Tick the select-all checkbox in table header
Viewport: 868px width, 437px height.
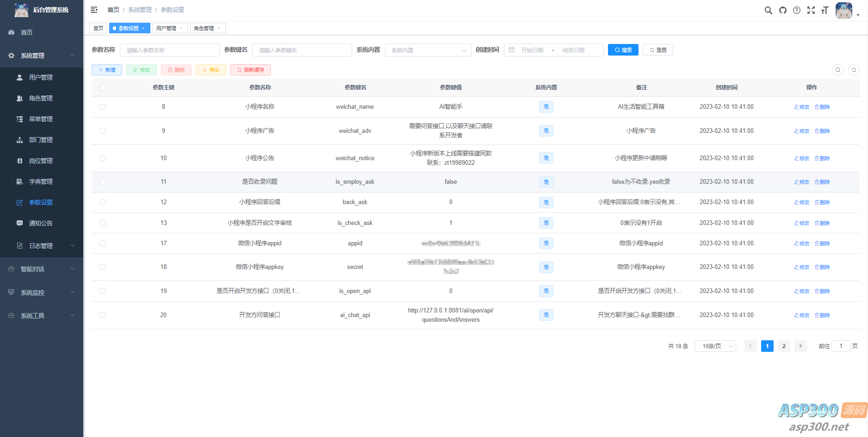103,87
